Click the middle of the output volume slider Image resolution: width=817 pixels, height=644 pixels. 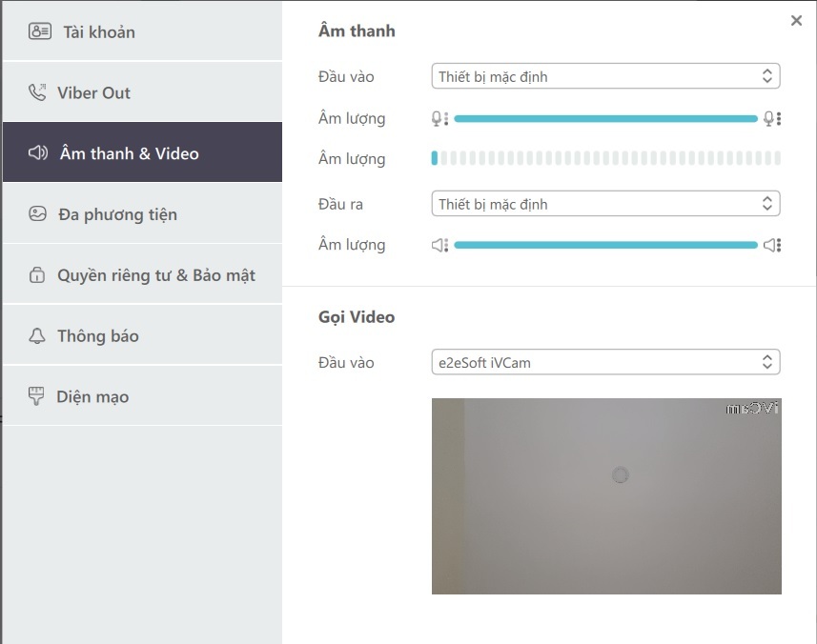click(x=605, y=245)
